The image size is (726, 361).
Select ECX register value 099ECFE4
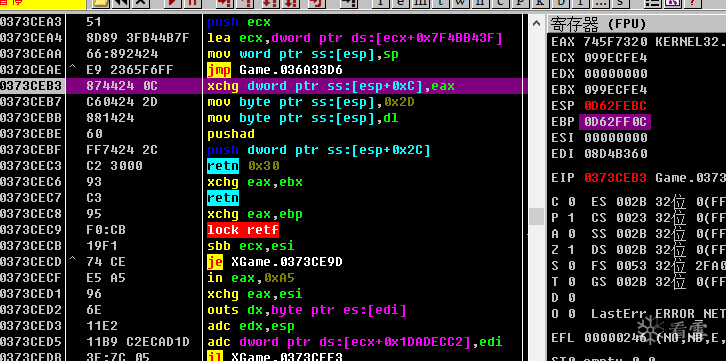(x=616, y=58)
